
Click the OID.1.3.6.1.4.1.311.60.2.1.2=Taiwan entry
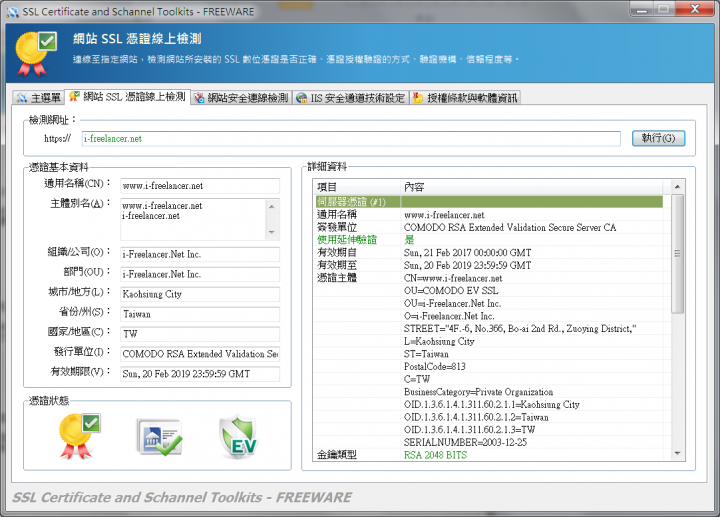pyautogui.click(x=476, y=417)
